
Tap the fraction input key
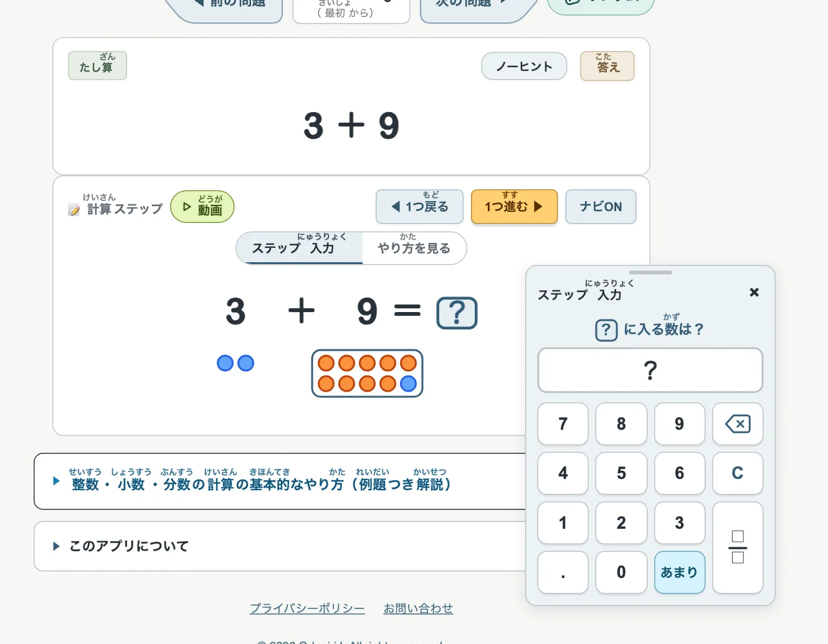click(x=738, y=547)
